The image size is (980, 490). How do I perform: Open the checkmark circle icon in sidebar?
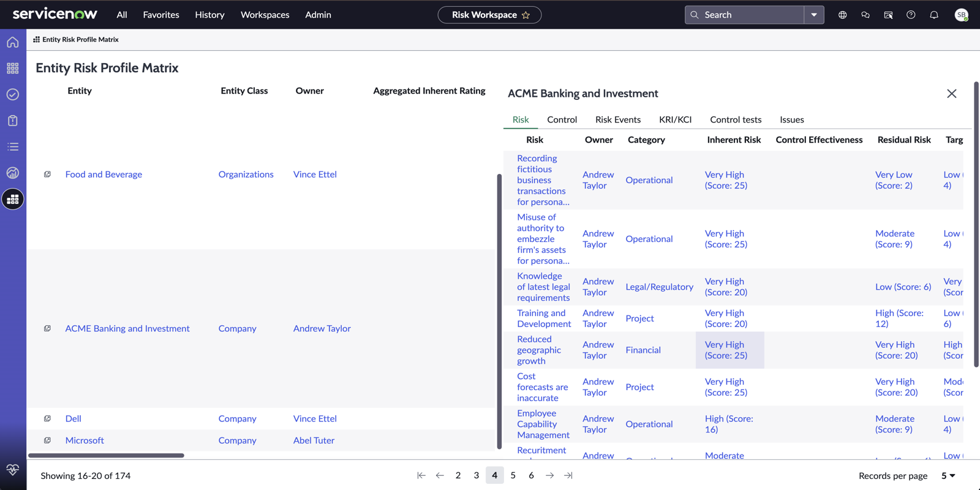coord(13,94)
